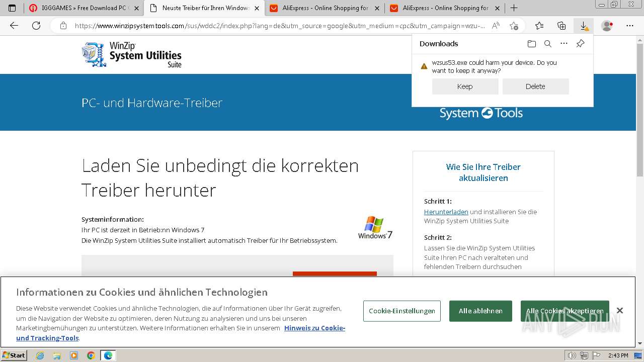Select the Neuste Treiber für Ihren Windows tab

coord(203,8)
